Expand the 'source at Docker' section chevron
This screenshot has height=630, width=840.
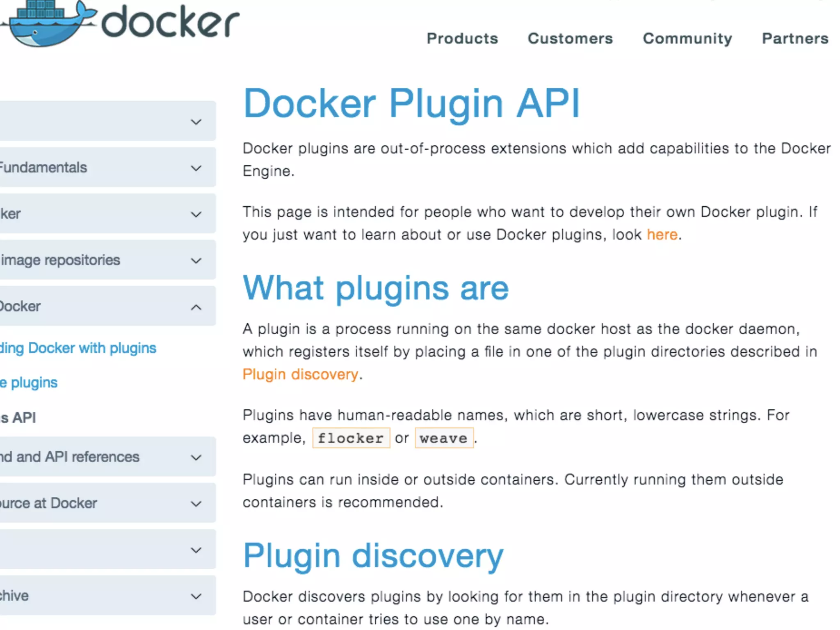pos(196,504)
